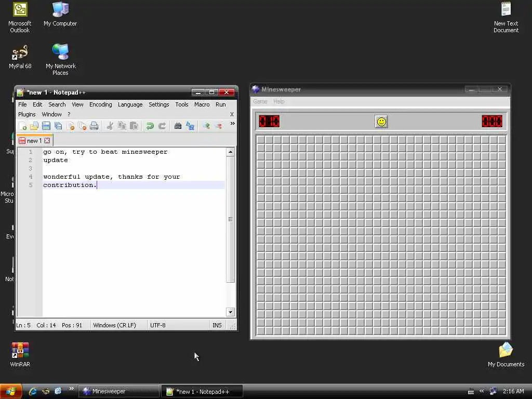Expand the hidden toolbar icons chevron
Screen dimensions: 532x399
(x=232, y=124)
